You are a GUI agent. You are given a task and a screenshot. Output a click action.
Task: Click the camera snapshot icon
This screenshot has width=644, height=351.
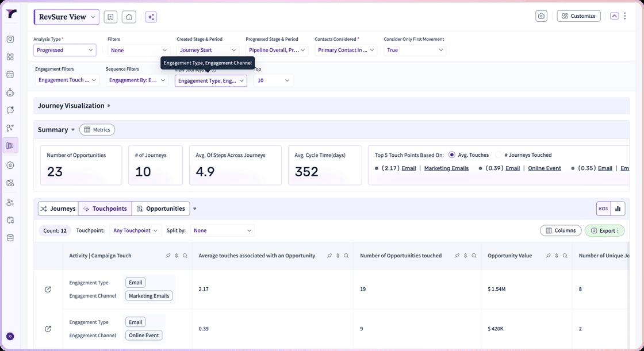[x=541, y=16]
